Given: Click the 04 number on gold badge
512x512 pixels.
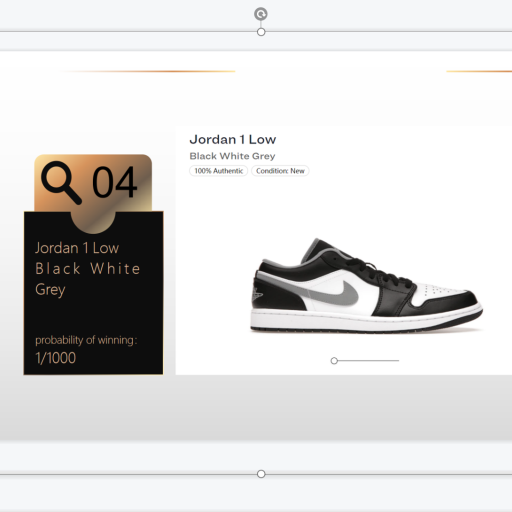Looking at the screenshot, I should click(114, 182).
